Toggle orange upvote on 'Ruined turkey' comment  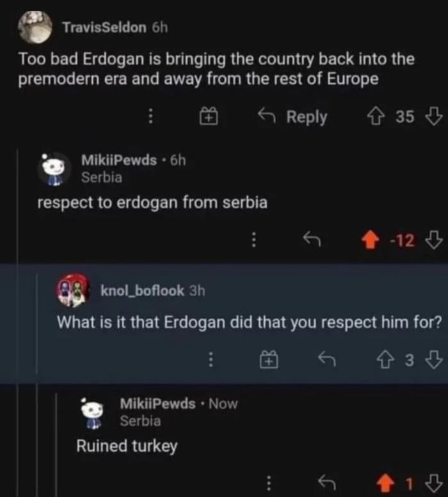(x=385, y=483)
